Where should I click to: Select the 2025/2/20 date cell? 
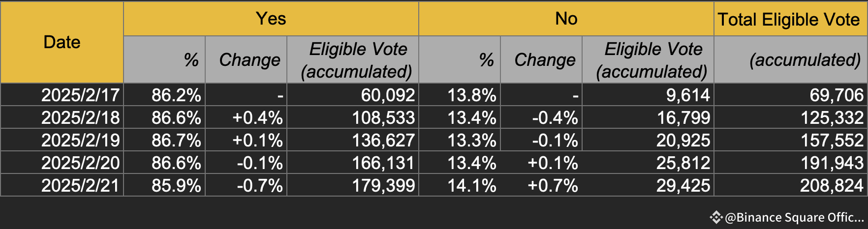tap(80, 163)
